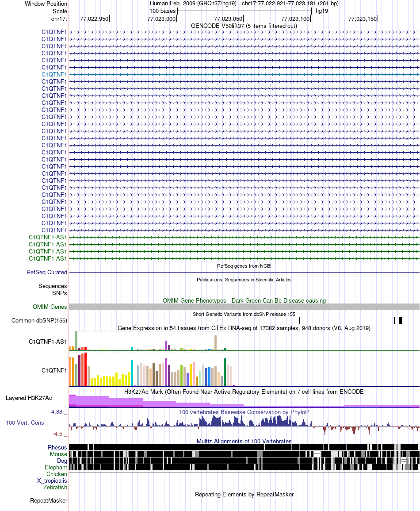The image size is (420, 511).
Task: Click the Zebrafish species label
Action: tap(55, 487)
